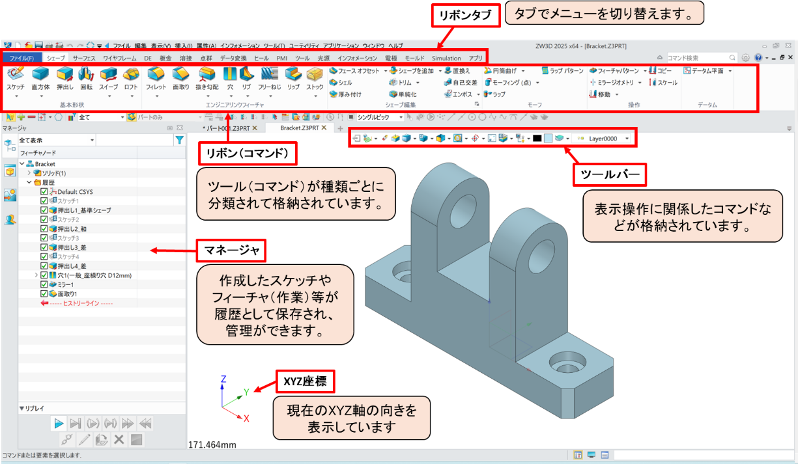Viewport: 798px width, 464px height.
Task: Expand the ソリッド(1) tree node
Action: click(29, 173)
